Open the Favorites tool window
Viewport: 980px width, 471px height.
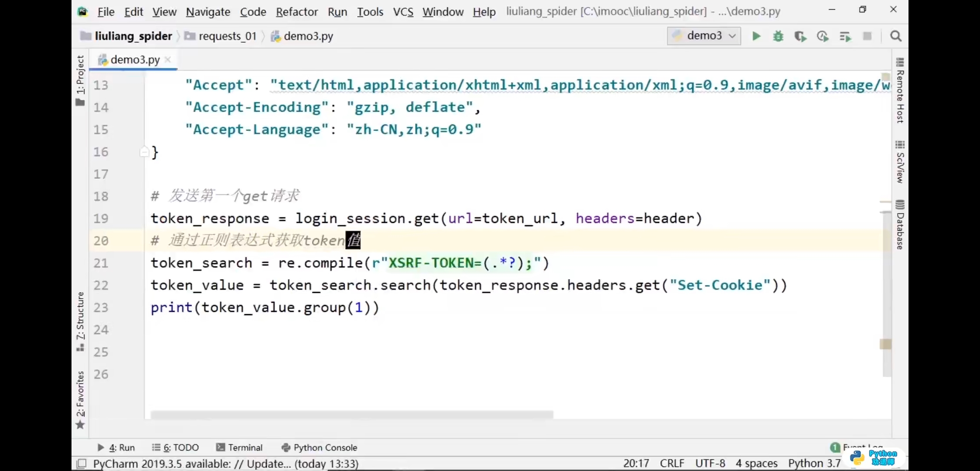click(80, 400)
